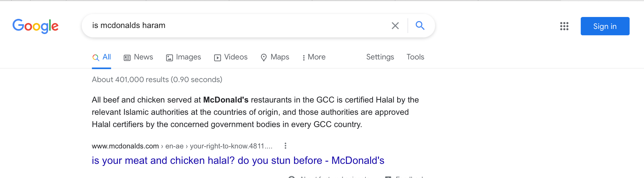Open "is your meat and chicken halal?" result
This screenshot has height=178, width=644.
click(x=238, y=160)
